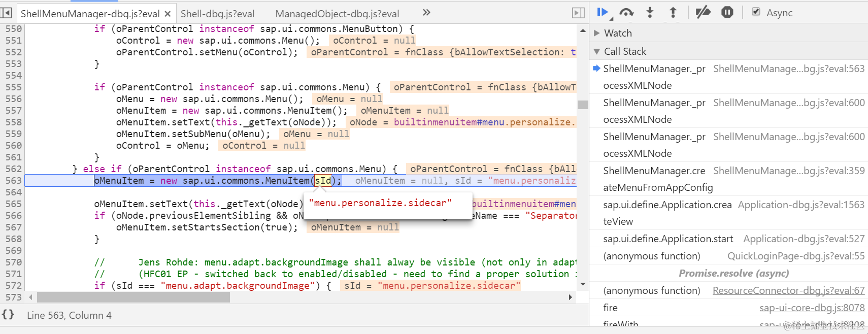This screenshot has height=334, width=868.
Task: Pretty print with the braces icon
Action: point(8,315)
